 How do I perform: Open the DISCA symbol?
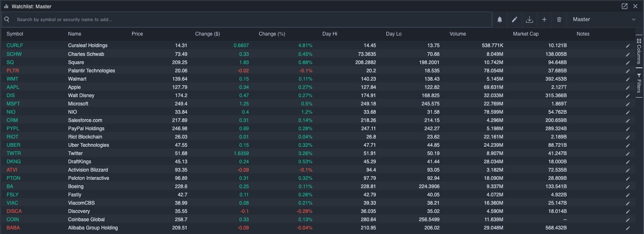[14, 211]
